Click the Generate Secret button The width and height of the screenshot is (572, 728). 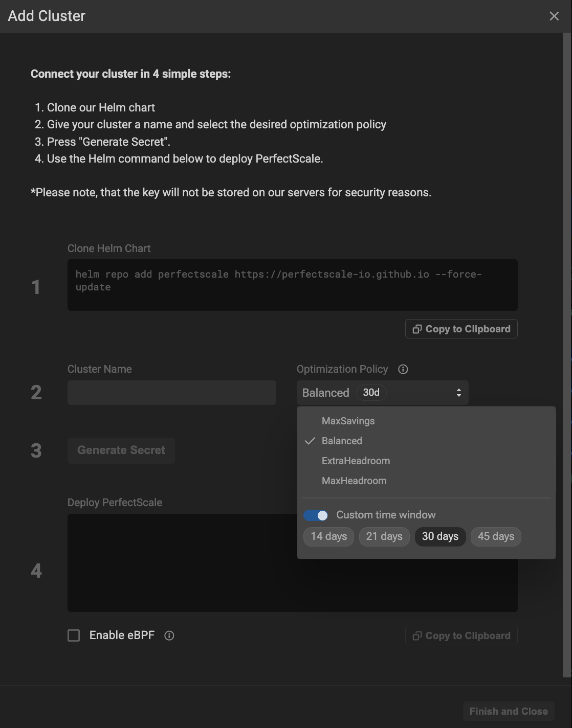click(121, 450)
